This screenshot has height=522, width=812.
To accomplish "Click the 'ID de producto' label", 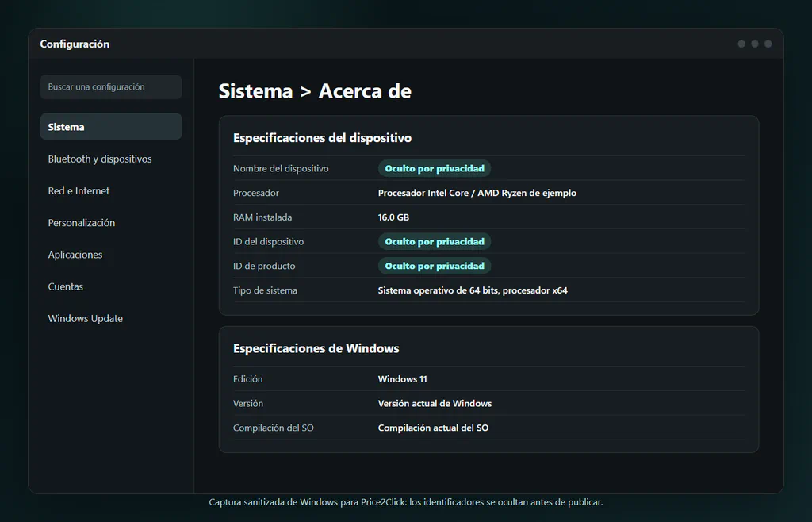I will tap(264, 266).
